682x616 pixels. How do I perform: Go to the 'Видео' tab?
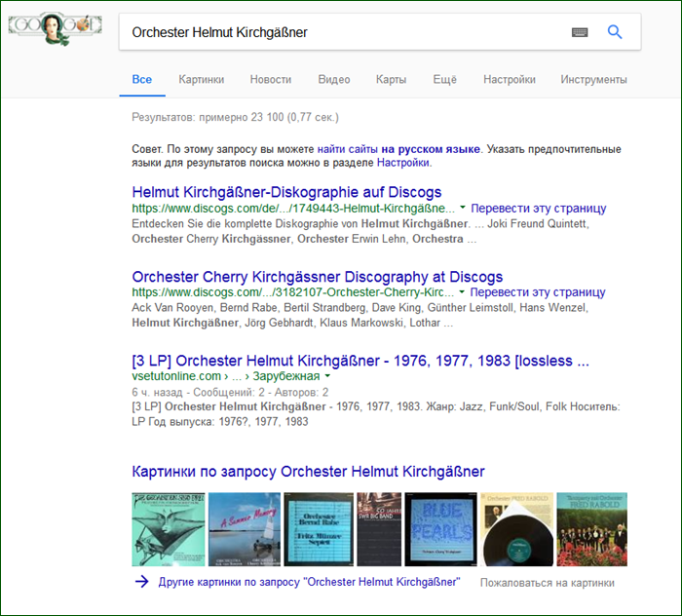coord(334,80)
